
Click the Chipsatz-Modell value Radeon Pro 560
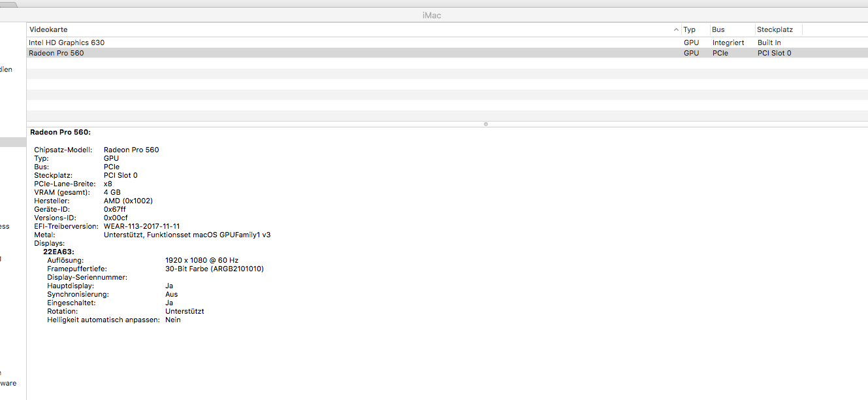pos(131,150)
